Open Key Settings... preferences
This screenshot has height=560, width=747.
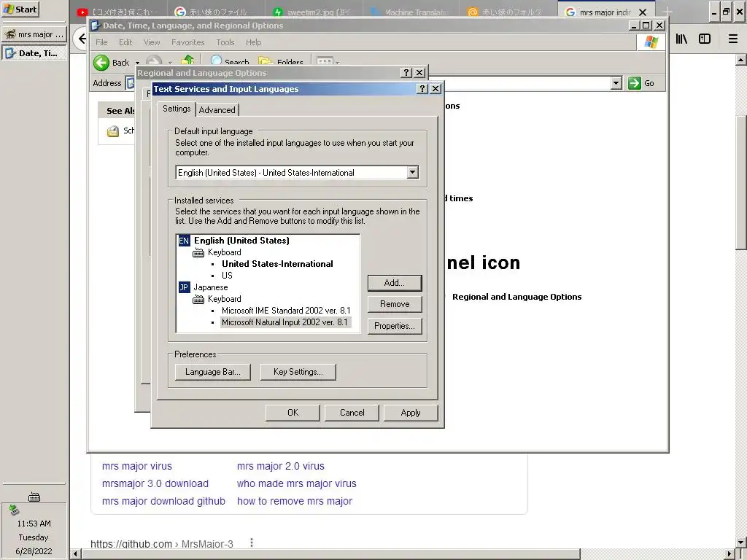pyautogui.click(x=298, y=372)
